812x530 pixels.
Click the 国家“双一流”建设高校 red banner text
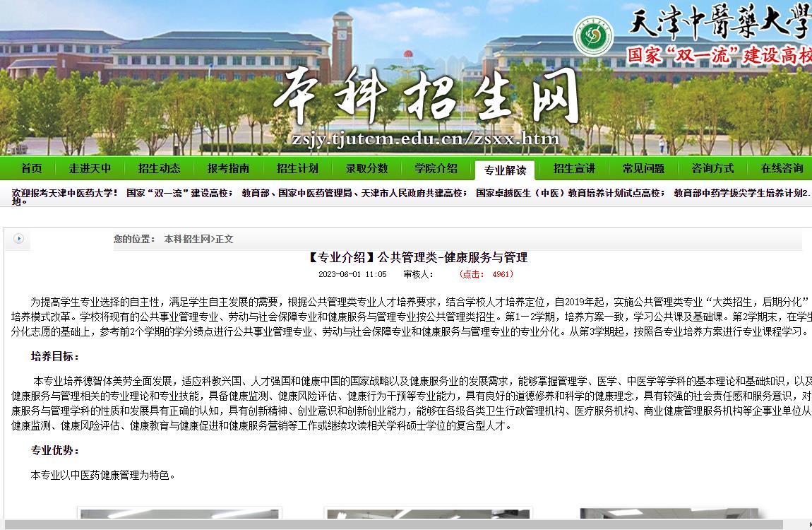[719, 55]
